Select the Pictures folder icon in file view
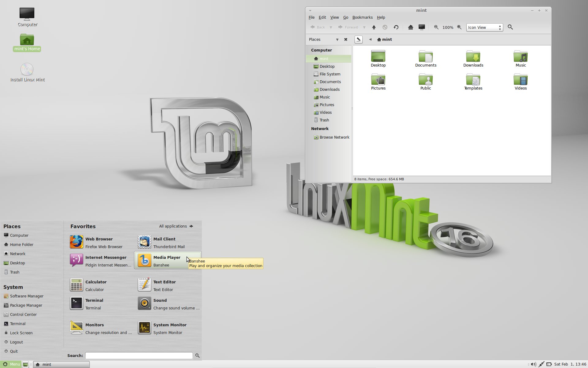Screen dimensions: 588x368 click(378, 82)
